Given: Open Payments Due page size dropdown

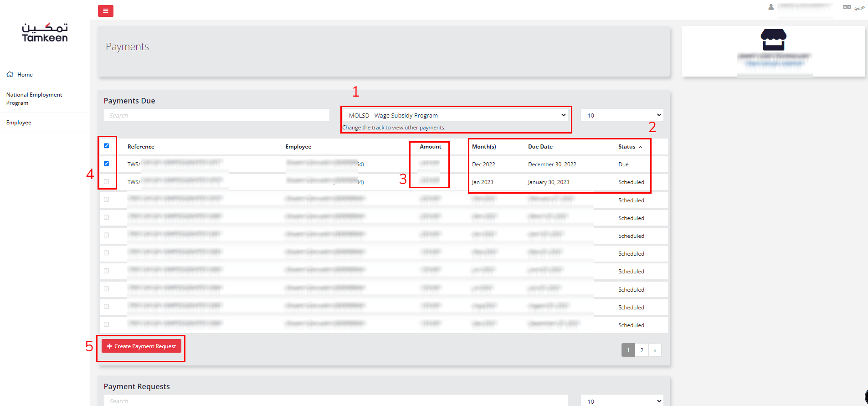Looking at the screenshot, I should pyautogui.click(x=622, y=115).
